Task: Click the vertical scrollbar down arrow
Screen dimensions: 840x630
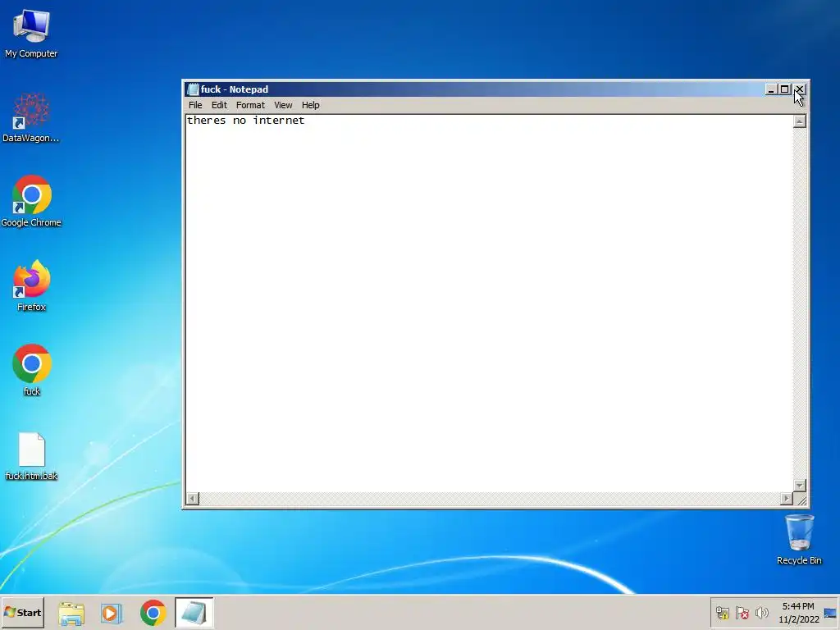Action: [799, 486]
